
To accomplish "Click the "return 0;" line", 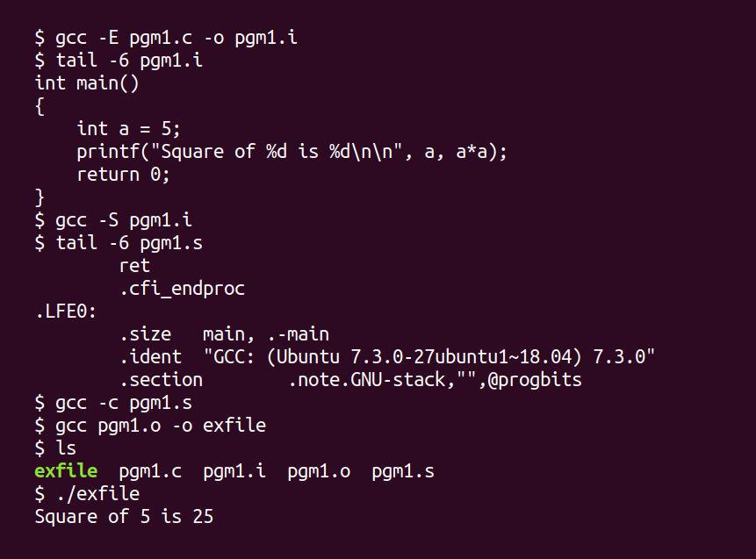I will coord(123,175).
